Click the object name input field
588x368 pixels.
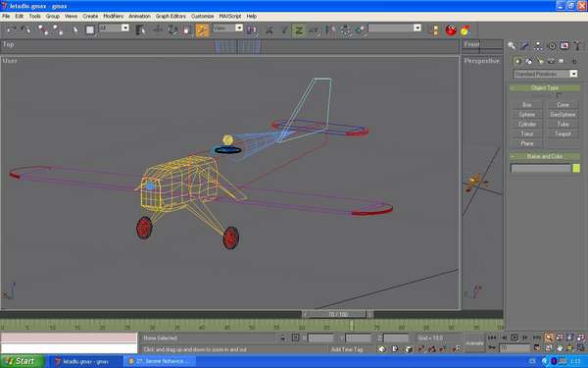[x=540, y=168]
